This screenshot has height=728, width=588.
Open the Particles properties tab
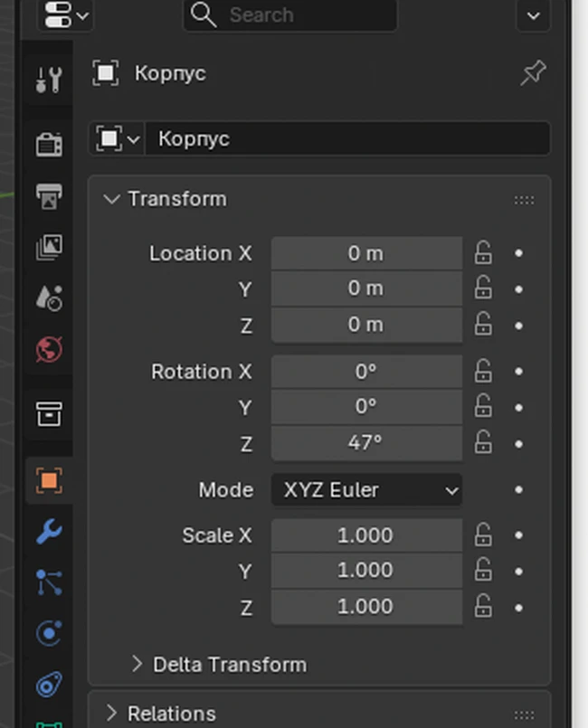coord(49,582)
